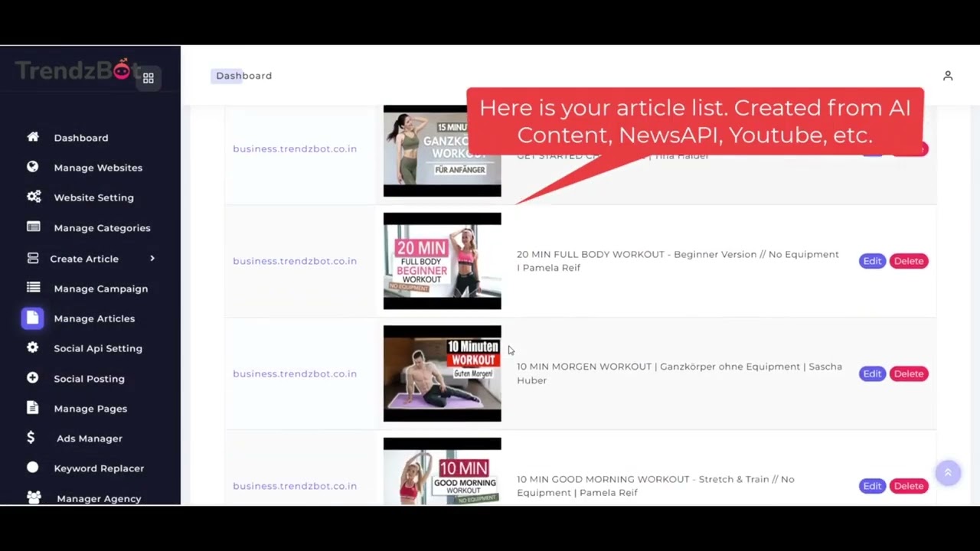Click the gear icon beside Social Api Setting

(x=33, y=347)
